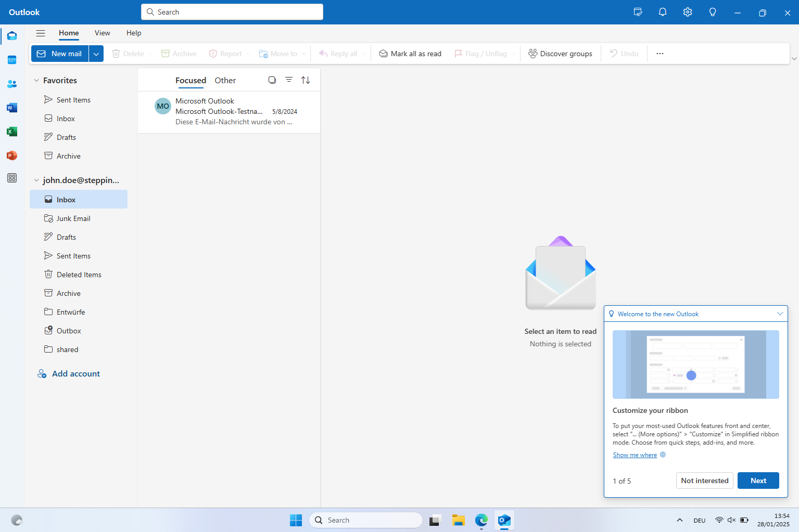The width and height of the screenshot is (799, 532).
Task: Toggle the navigation pane hamburger button
Action: tap(41, 33)
